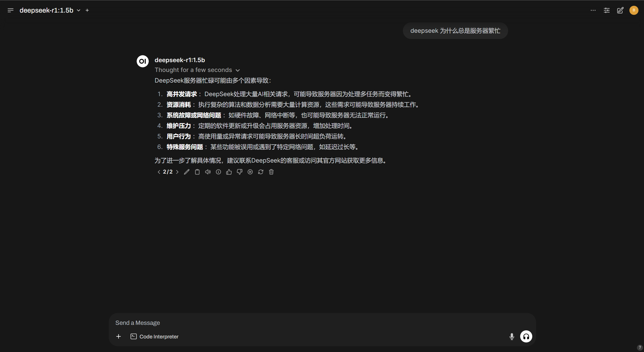
Task: Regenerate the response
Action: (261, 172)
